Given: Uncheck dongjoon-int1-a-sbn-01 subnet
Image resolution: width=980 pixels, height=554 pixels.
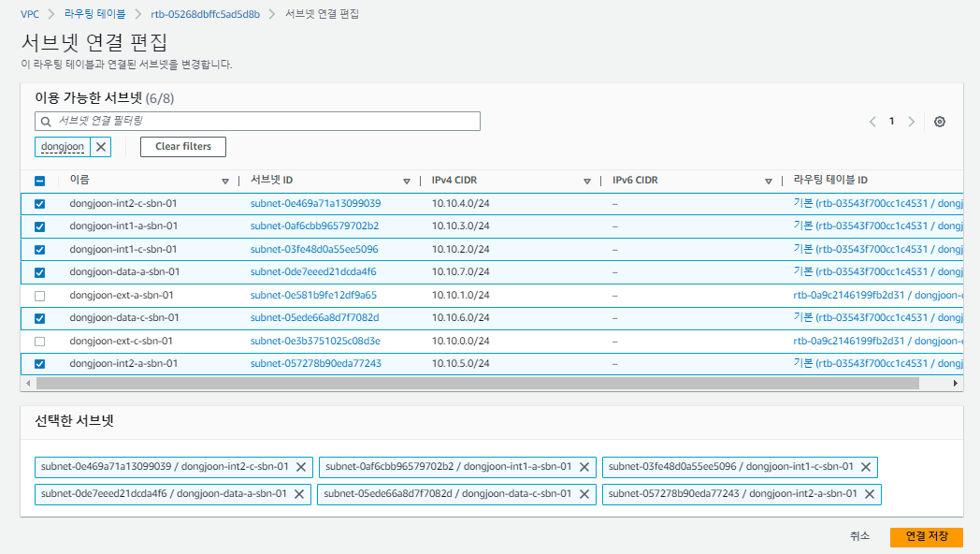Looking at the screenshot, I should tap(39, 227).
